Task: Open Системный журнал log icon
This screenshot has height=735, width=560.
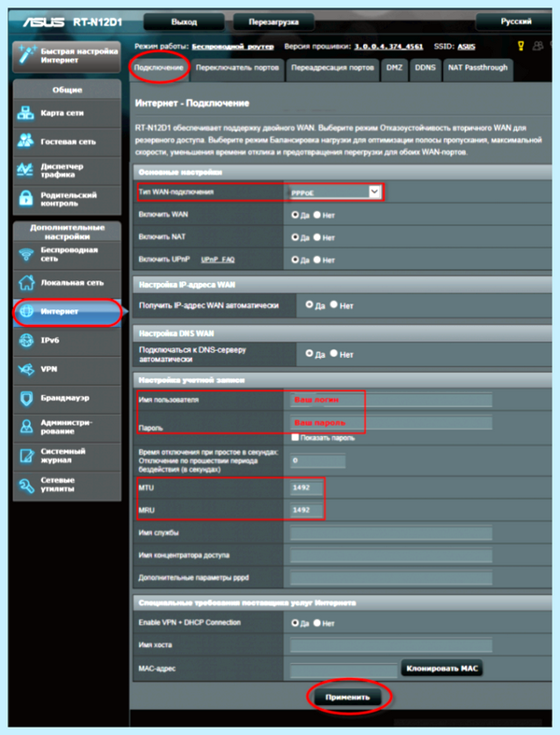Action: 26,456
